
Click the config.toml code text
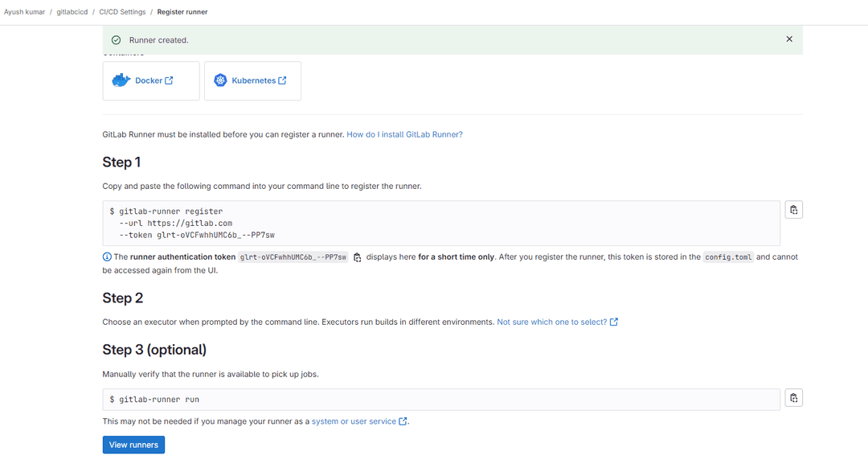(x=728, y=257)
